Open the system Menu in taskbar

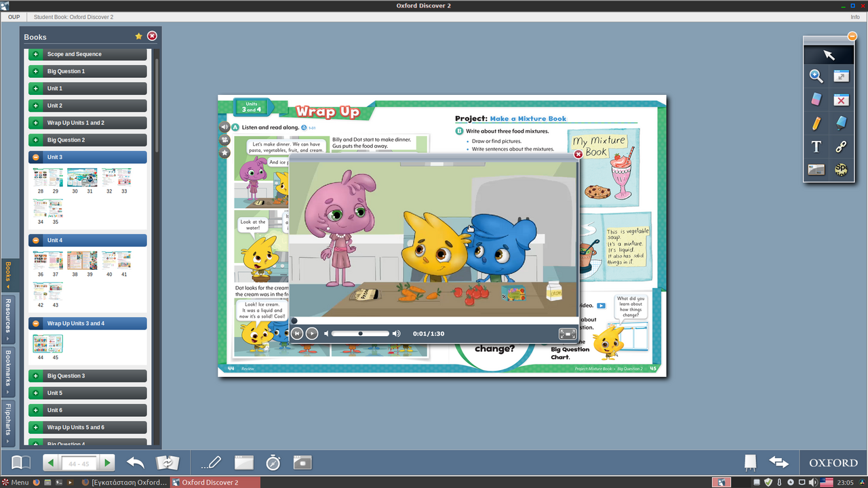click(16, 483)
